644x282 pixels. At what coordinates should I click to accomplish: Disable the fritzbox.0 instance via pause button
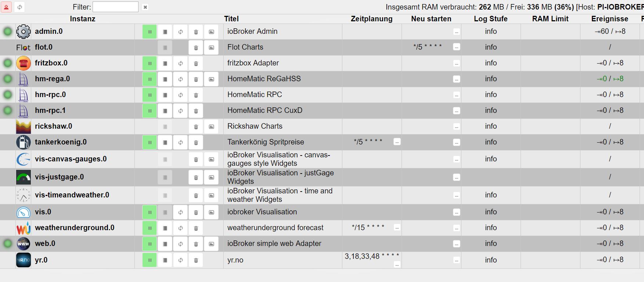(x=150, y=63)
